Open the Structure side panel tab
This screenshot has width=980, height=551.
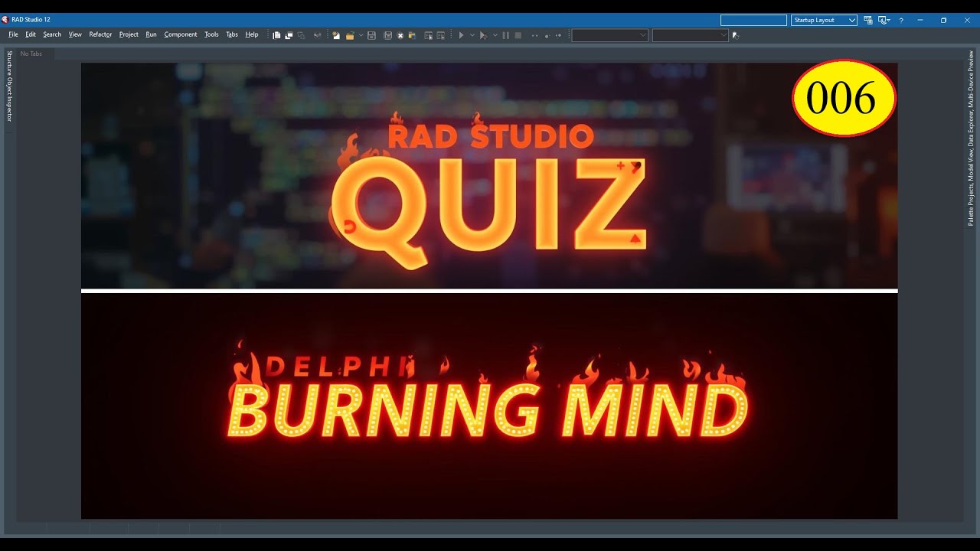[10, 62]
